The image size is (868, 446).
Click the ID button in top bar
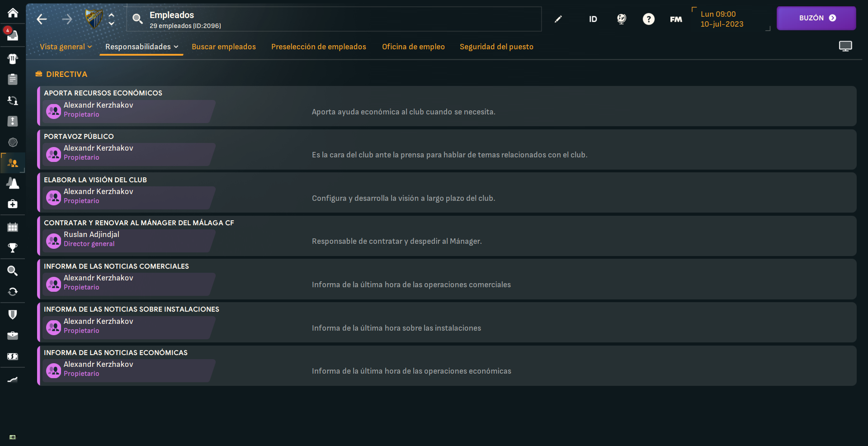click(x=593, y=19)
